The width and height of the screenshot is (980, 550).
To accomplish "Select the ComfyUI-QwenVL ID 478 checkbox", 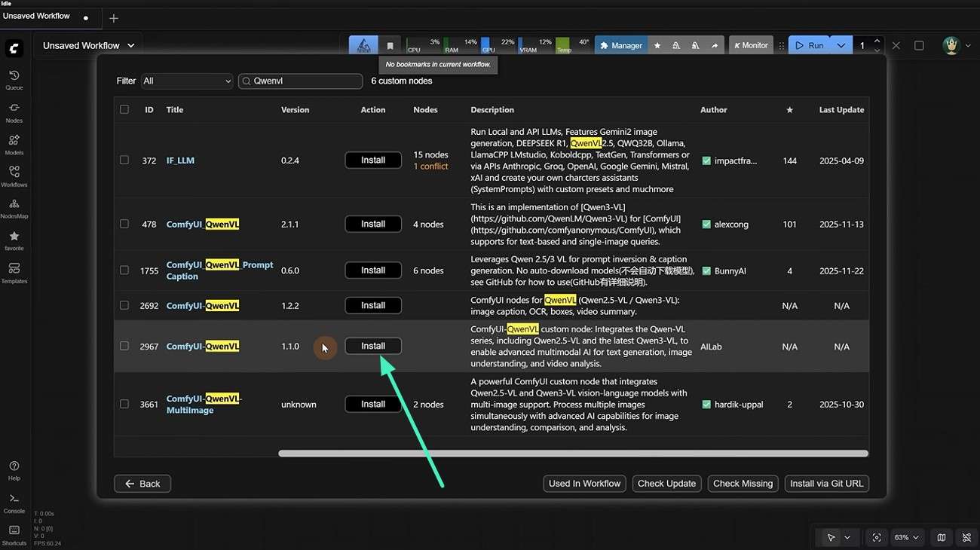I will pyautogui.click(x=124, y=224).
